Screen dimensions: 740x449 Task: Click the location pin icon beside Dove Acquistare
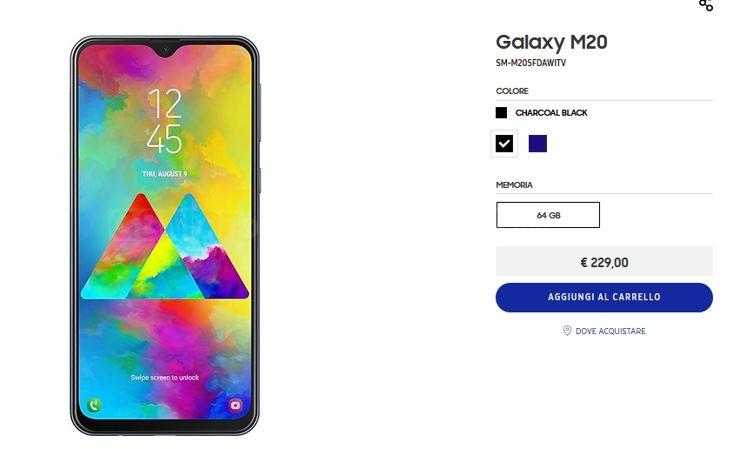pos(567,330)
